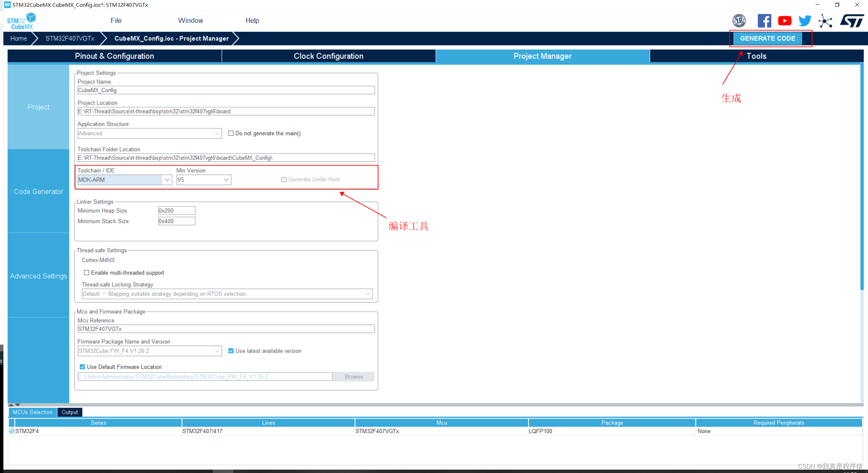Click the down arrow on panel splitter
This screenshot has height=473, width=868.
[18, 405]
